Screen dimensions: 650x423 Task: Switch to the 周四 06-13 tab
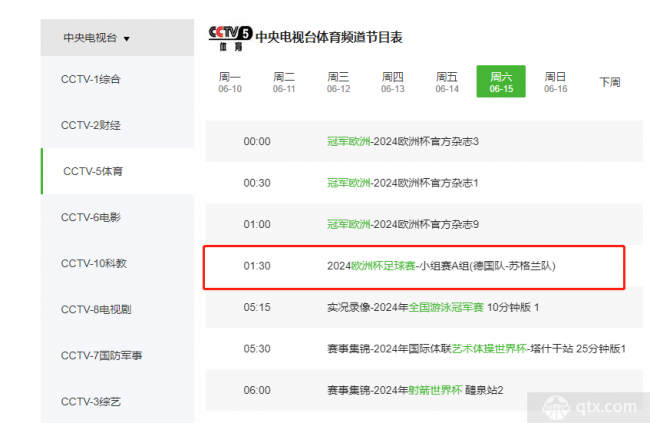393,82
